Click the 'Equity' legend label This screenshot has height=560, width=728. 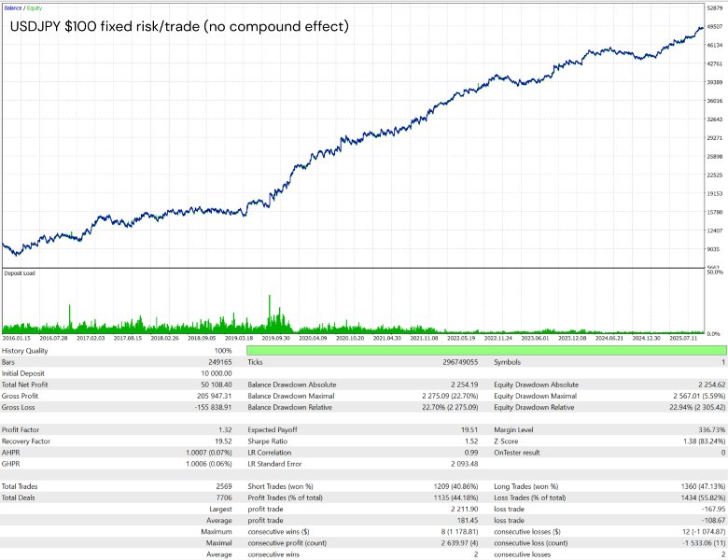[x=35, y=7]
